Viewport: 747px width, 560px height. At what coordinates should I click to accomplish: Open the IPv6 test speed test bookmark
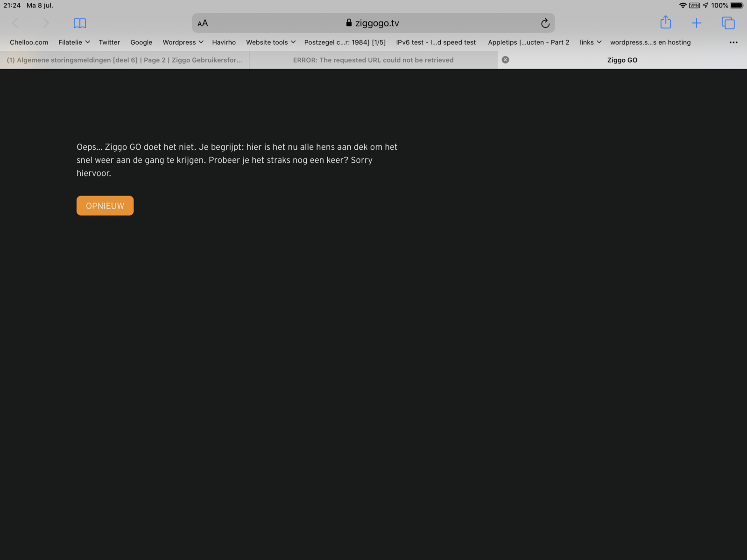(x=436, y=42)
